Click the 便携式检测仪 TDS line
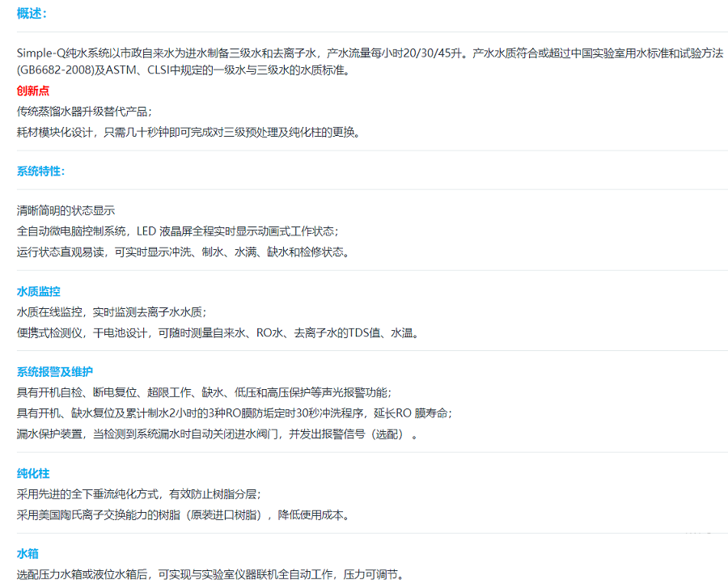Screen dimensions: 728x584 tap(218, 332)
